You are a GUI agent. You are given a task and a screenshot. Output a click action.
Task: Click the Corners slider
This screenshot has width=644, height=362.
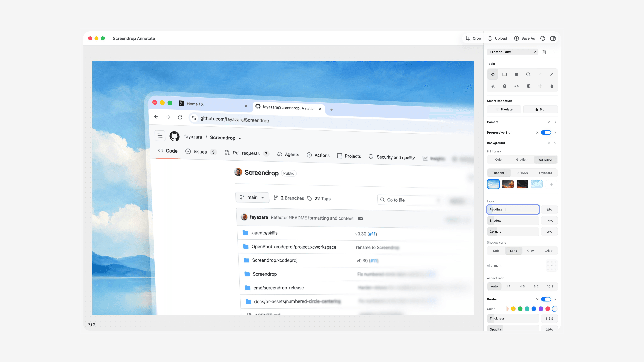click(513, 232)
